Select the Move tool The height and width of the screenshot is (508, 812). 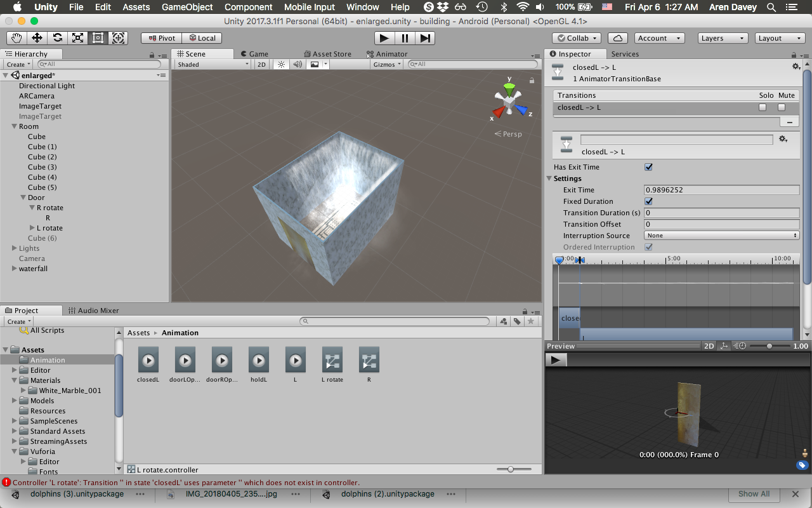coord(37,38)
